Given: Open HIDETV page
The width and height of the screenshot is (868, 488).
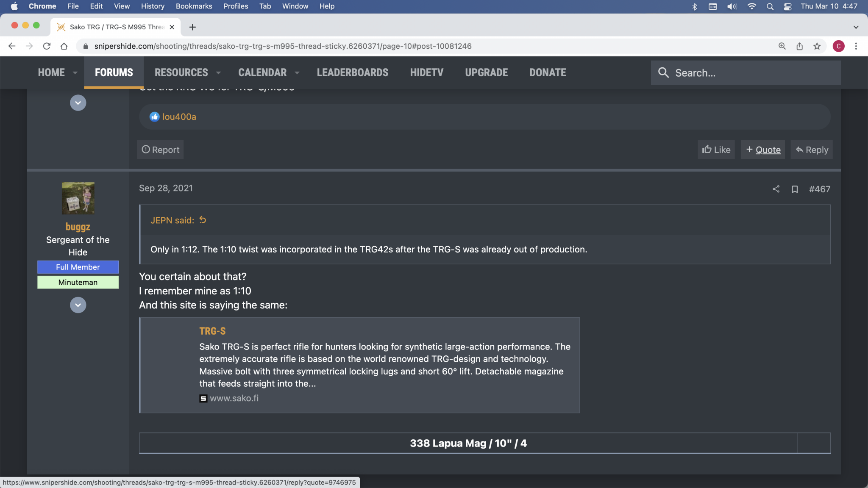Looking at the screenshot, I should tap(426, 72).
